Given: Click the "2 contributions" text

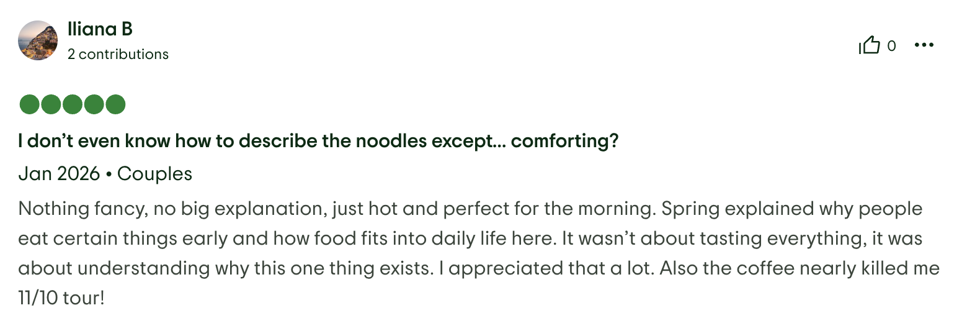Looking at the screenshot, I should point(118,55).
